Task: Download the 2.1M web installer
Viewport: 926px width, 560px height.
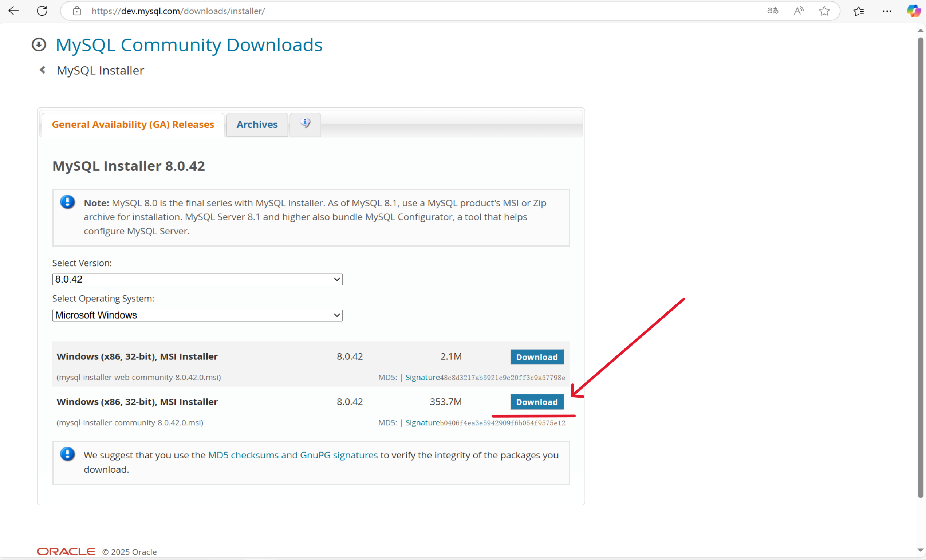Action: point(537,357)
